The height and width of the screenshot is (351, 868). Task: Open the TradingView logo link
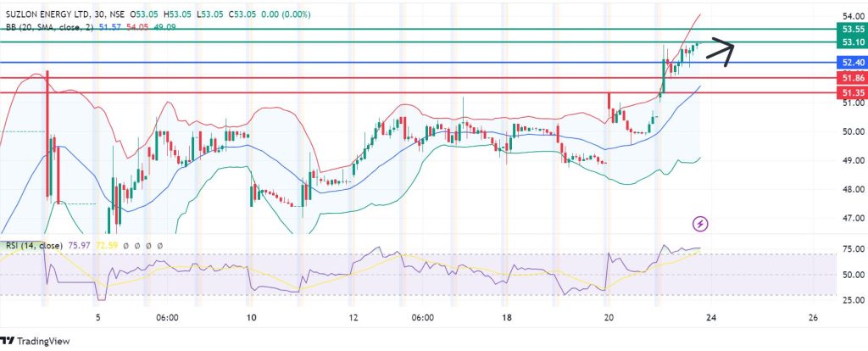(x=36, y=341)
